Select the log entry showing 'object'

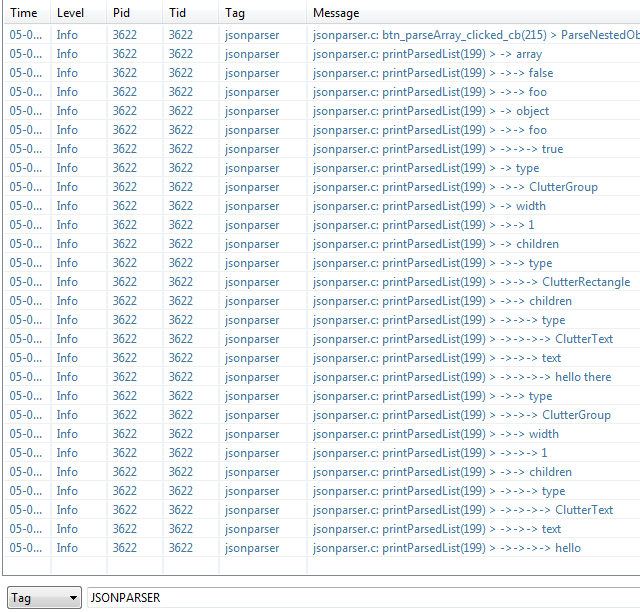[431, 111]
